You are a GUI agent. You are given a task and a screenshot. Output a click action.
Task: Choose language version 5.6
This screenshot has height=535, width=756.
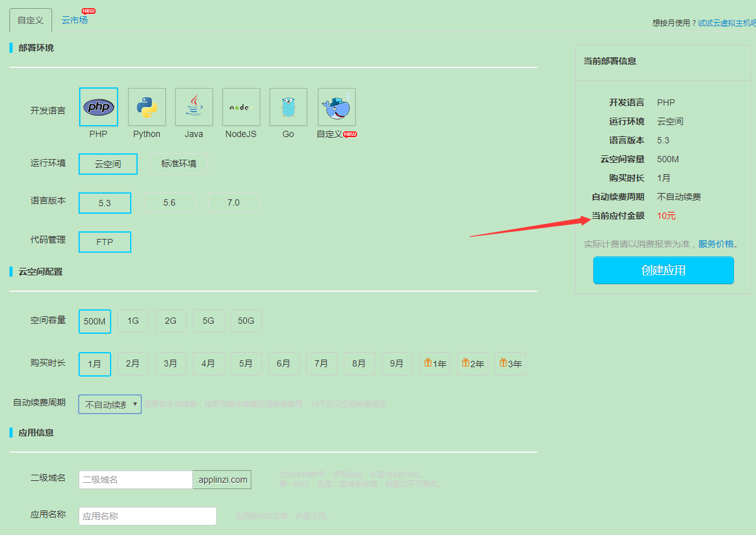click(x=170, y=202)
